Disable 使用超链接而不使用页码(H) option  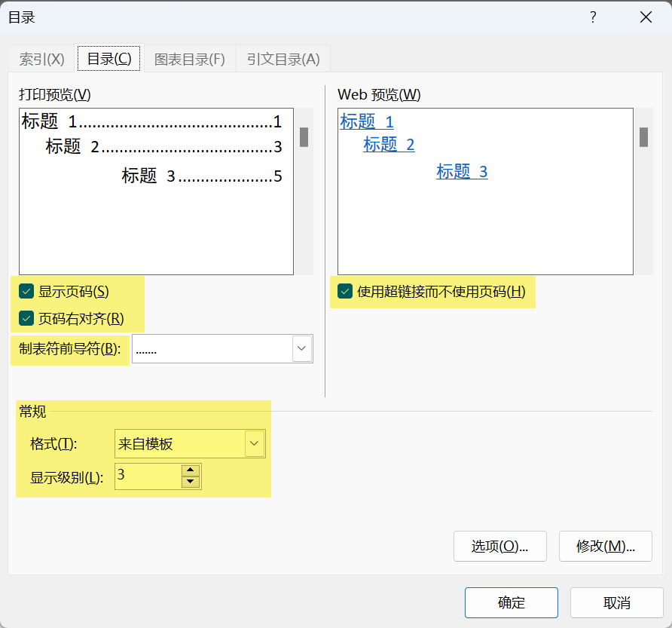[x=345, y=291]
